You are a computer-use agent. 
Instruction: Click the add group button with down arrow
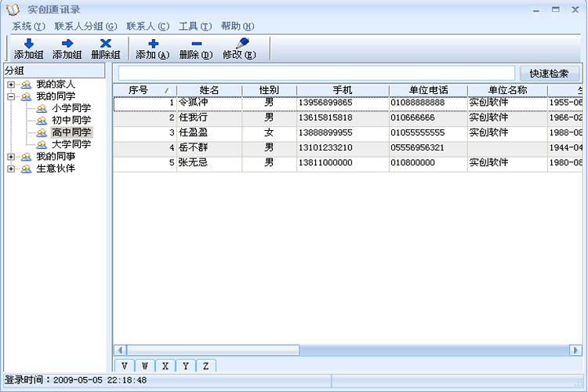(x=29, y=49)
